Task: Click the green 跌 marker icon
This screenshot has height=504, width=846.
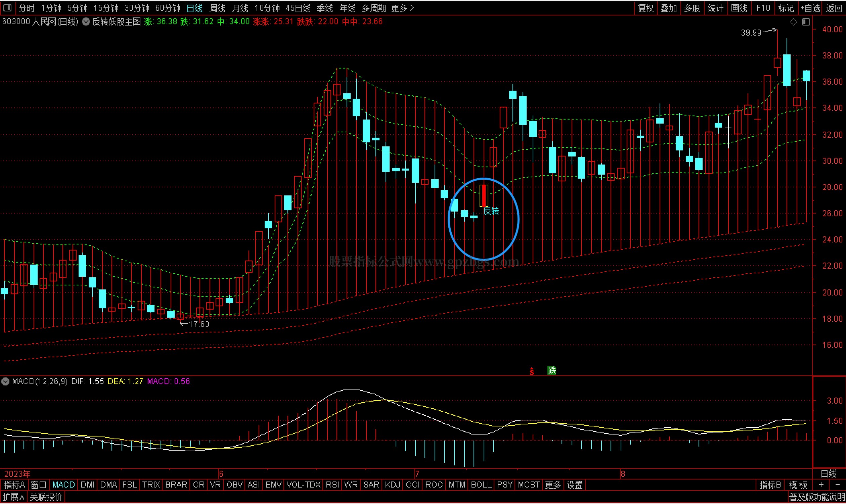Action: 552,370
